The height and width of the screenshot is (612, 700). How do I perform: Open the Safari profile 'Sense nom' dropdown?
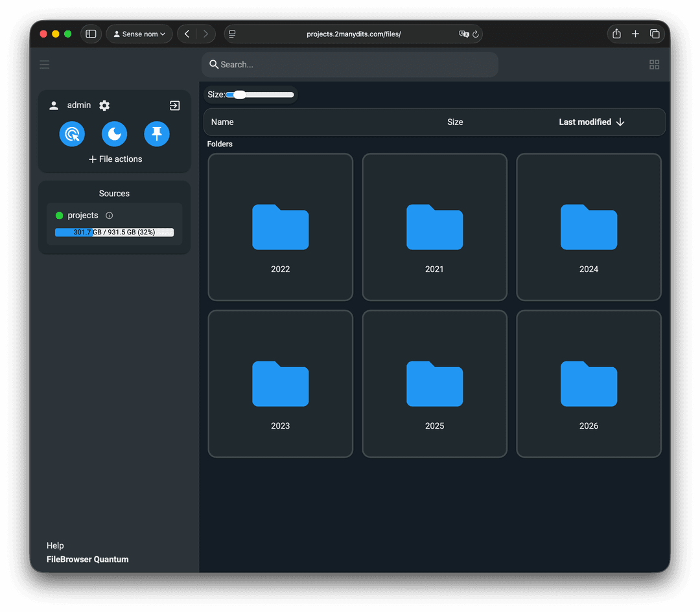tap(139, 34)
